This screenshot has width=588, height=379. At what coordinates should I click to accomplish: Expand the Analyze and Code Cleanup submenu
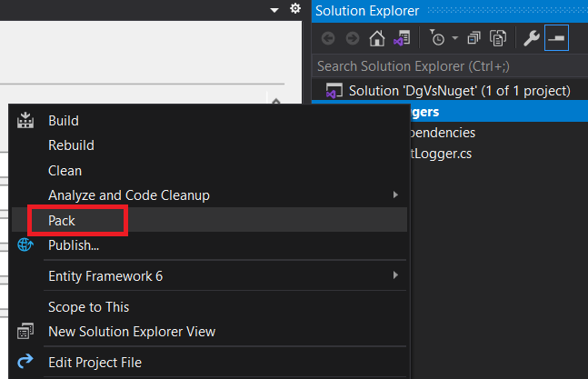394,195
